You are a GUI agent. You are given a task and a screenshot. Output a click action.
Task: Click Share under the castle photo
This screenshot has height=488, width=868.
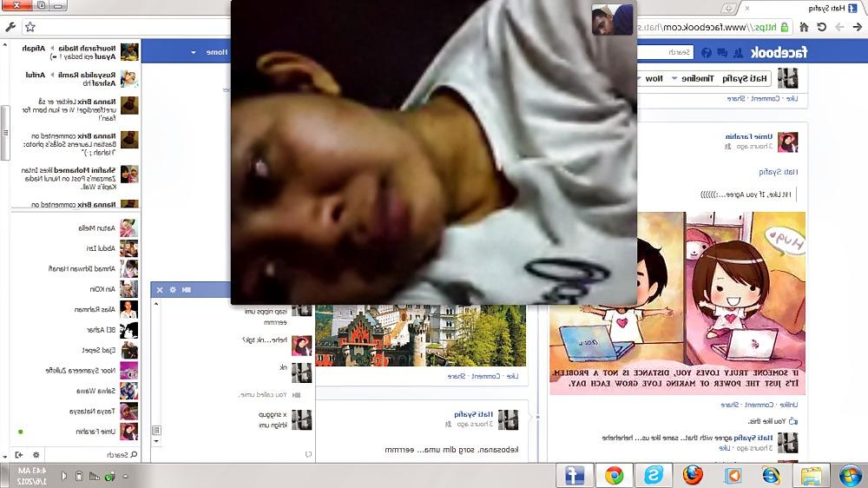coord(457,376)
